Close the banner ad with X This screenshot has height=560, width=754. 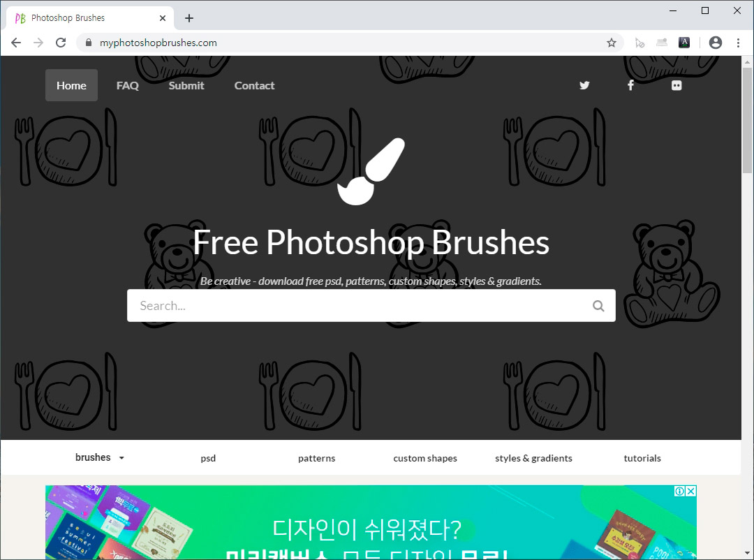click(691, 491)
